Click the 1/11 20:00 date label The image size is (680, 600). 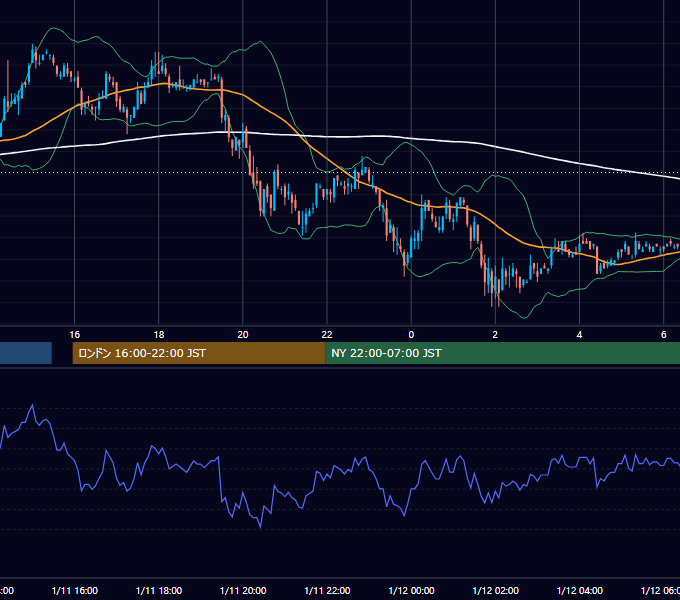coord(243,590)
